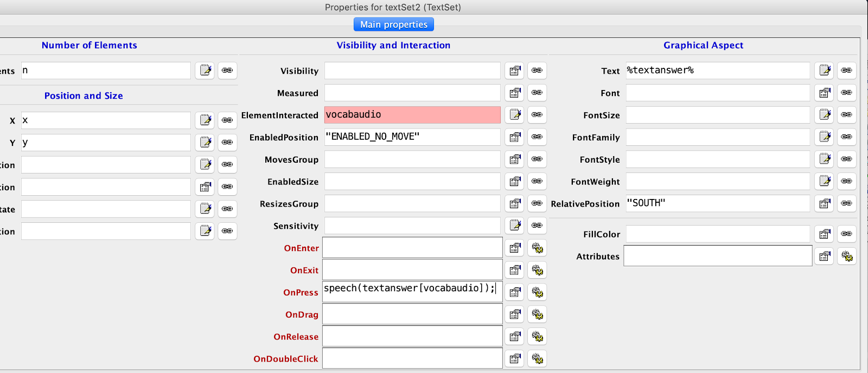Image resolution: width=868 pixels, height=373 pixels.
Task: Open the editor icon for the Sensitivity property
Action: (x=514, y=226)
